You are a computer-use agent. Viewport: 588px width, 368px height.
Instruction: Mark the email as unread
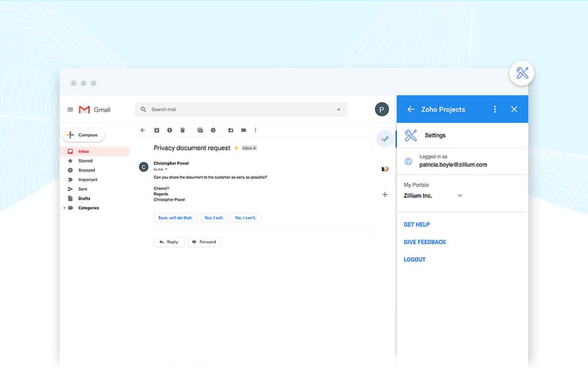tap(200, 130)
